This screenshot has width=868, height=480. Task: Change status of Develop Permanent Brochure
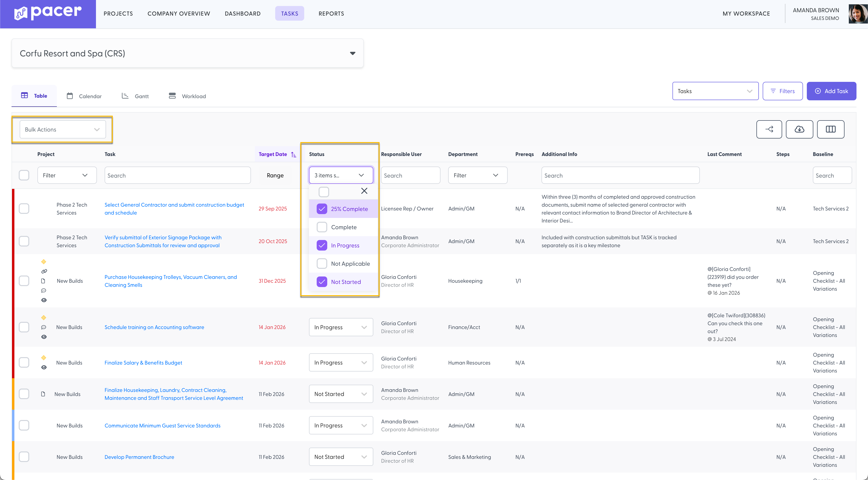(x=341, y=457)
